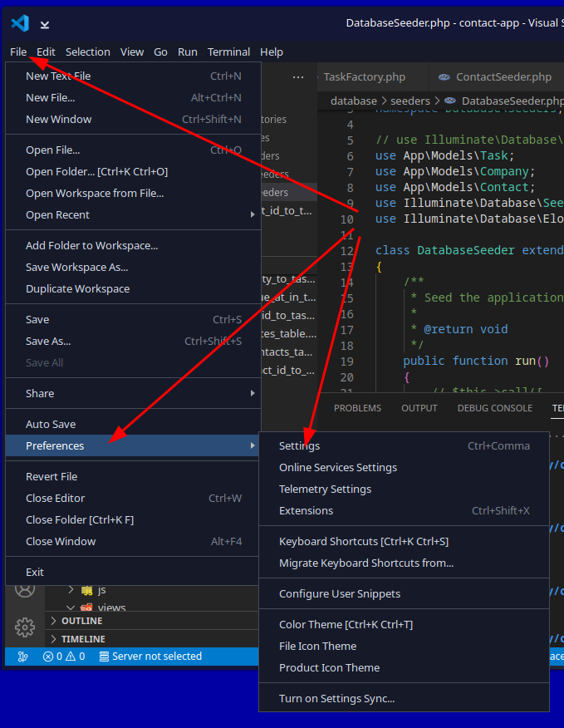The height and width of the screenshot is (728, 564).
Task: Click seeders breadcrumb segment
Action: [410, 101]
